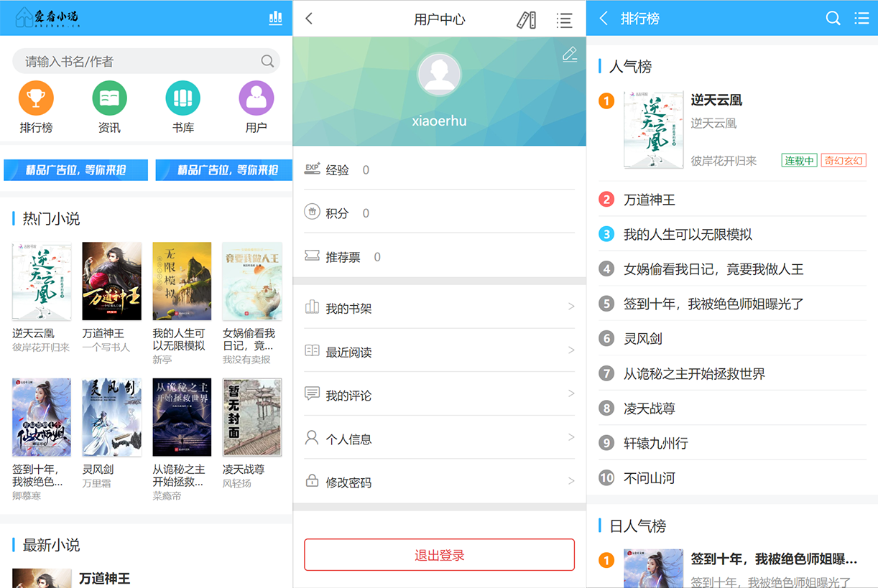878x588 pixels.
Task: Open the 灵风剑 book cover thumbnail
Action: point(111,417)
